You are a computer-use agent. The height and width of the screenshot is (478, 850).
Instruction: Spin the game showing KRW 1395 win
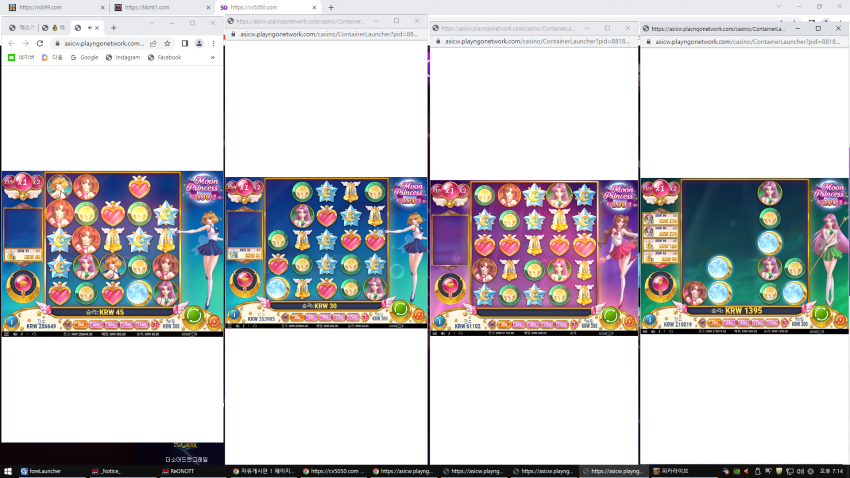821,314
